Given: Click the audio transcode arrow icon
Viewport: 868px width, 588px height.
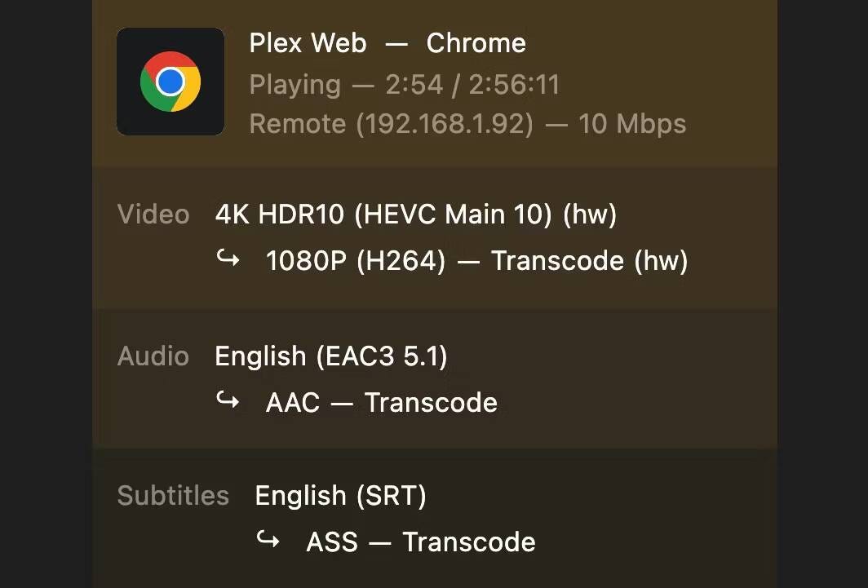Looking at the screenshot, I should (x=228, y=400).
